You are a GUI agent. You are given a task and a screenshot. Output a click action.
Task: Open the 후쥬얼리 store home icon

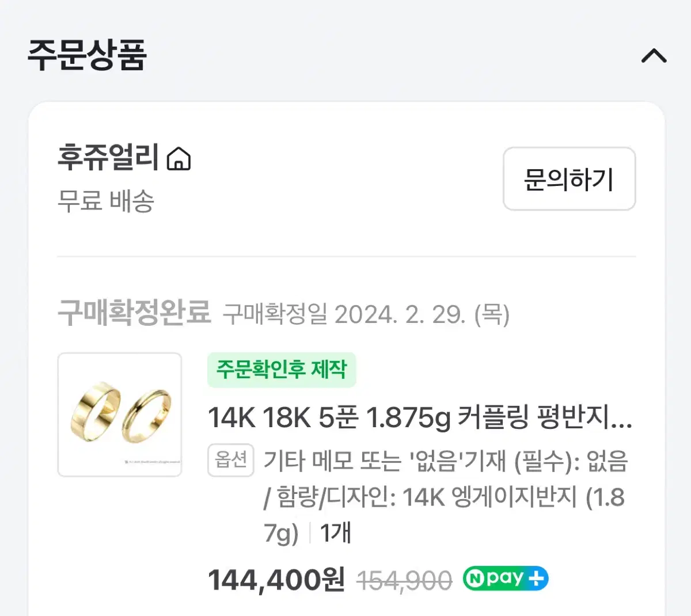pos(179,158)
